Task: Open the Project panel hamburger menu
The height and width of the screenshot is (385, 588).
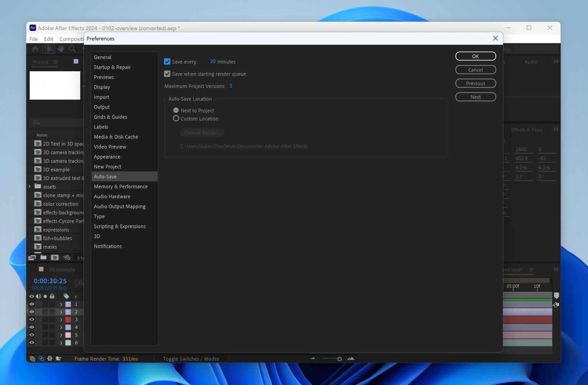Action: (x=56, y=62)
